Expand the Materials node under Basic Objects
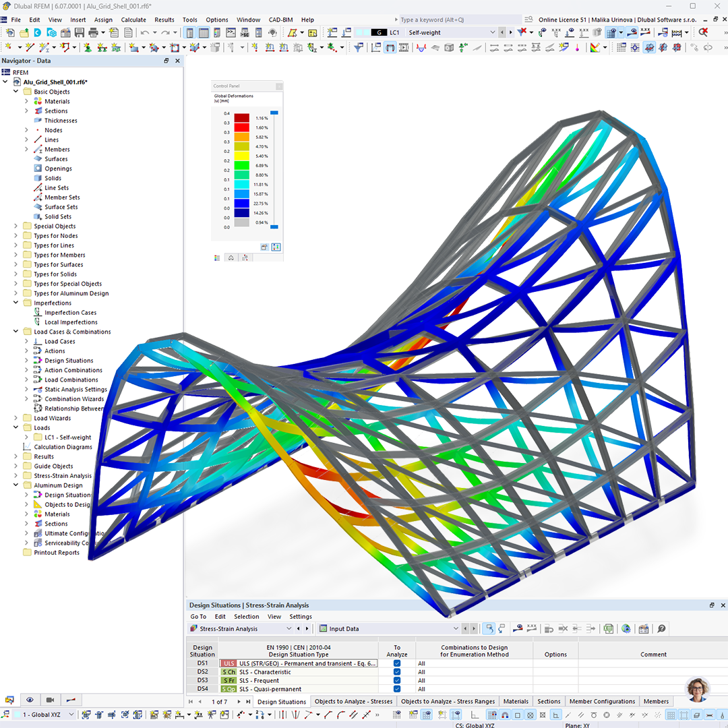The width and height of the screenshot is (728, 728). coord(26,101)
